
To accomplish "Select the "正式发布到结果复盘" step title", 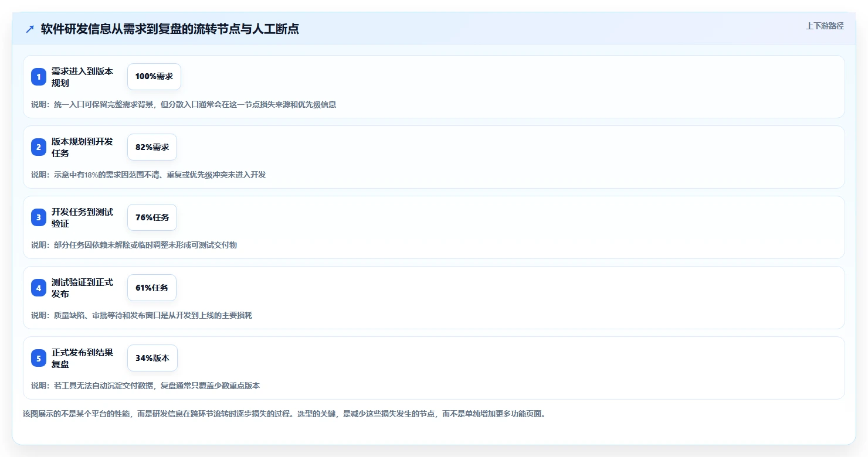I will pyautogui.click(x=82, y=358).
